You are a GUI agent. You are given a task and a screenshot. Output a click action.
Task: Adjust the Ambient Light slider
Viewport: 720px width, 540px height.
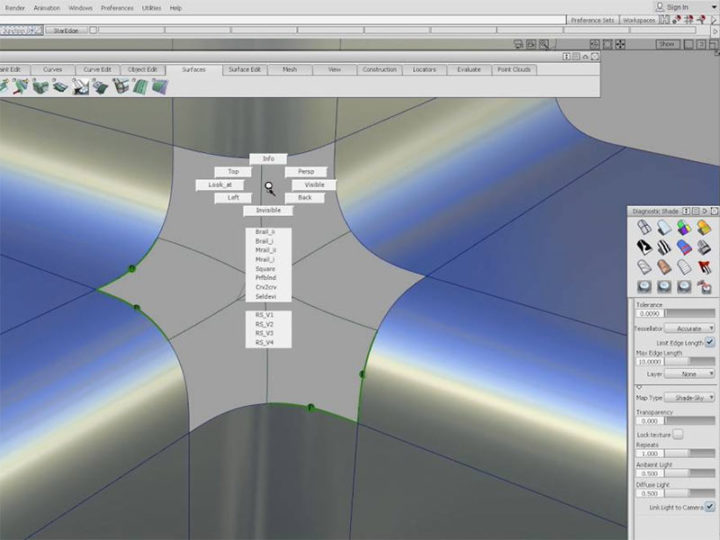pos(690,473)
